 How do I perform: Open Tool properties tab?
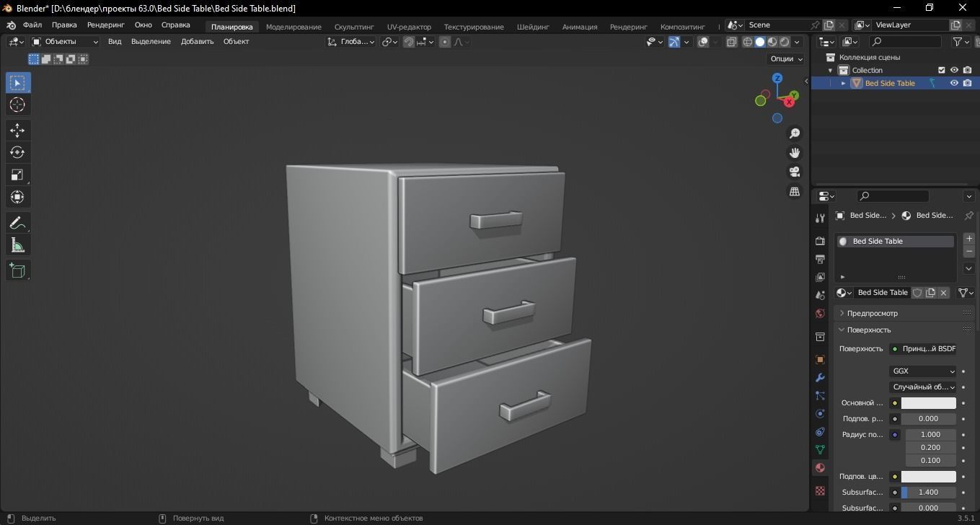coord(820,218)
